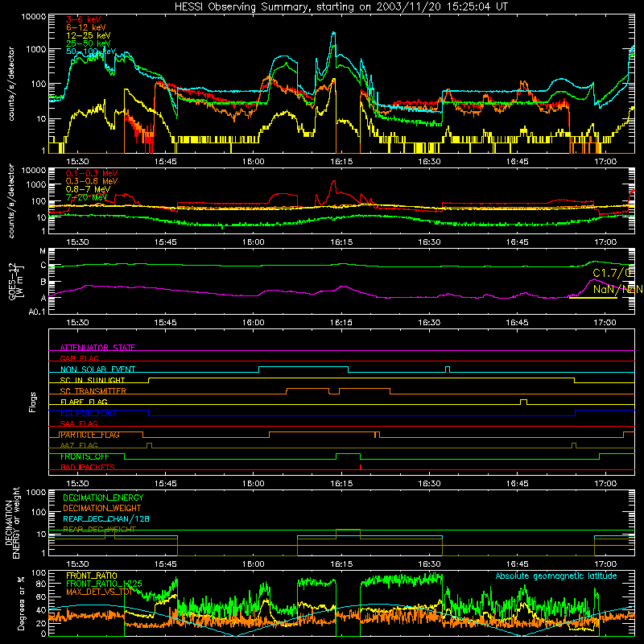Select the ECLIPSE_FLAG label
The image size is (644, 644).
(88, 413)
